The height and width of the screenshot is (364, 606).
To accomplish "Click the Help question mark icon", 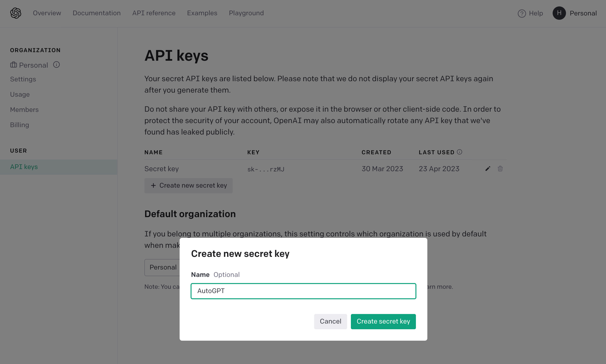I will 522,13.
